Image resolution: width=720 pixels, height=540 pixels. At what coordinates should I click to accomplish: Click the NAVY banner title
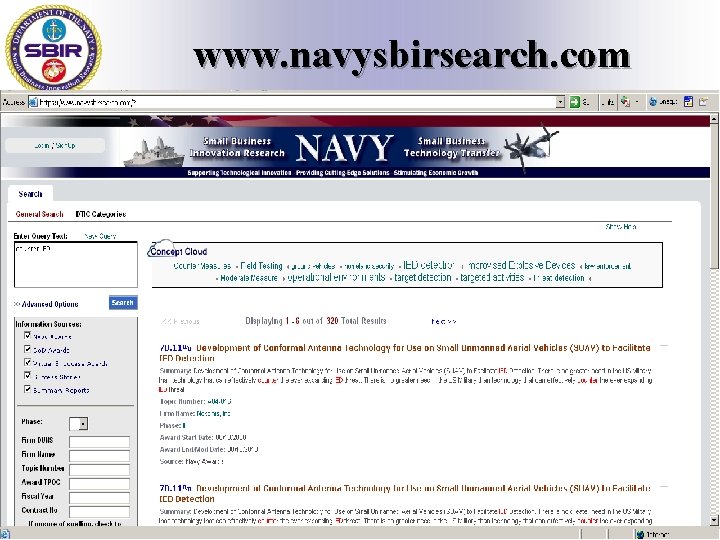click(x=344, y=148)
